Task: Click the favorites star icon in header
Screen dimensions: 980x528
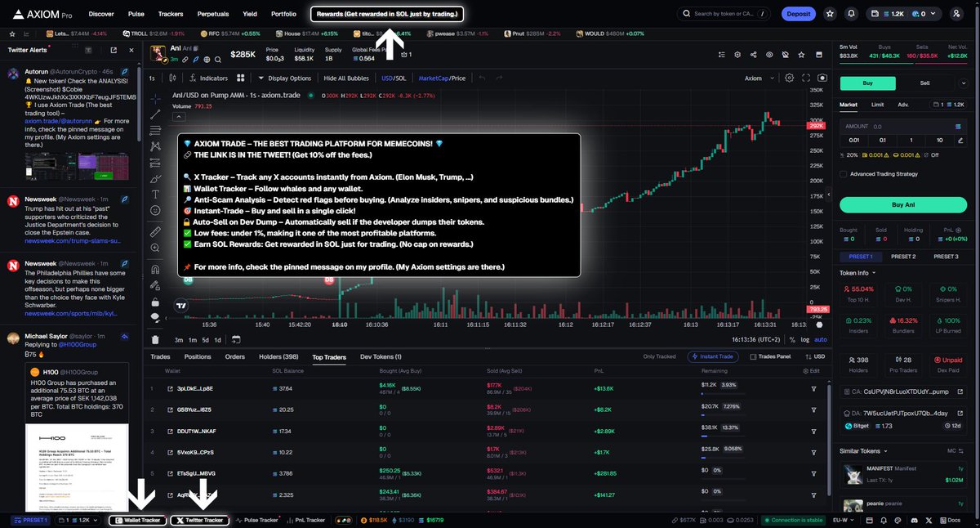Action: tap(830, 14)
